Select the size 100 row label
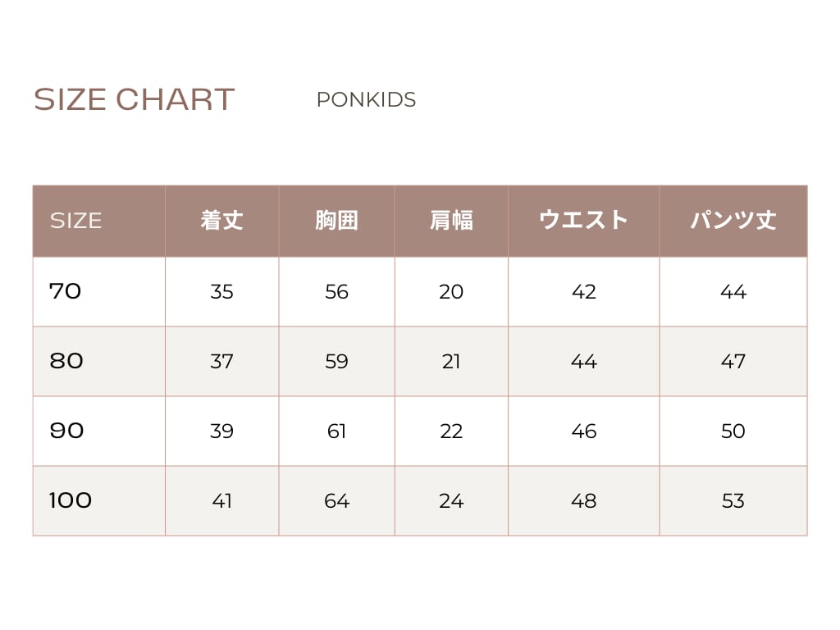Screen dimensions: 840x630 (71, 500)
